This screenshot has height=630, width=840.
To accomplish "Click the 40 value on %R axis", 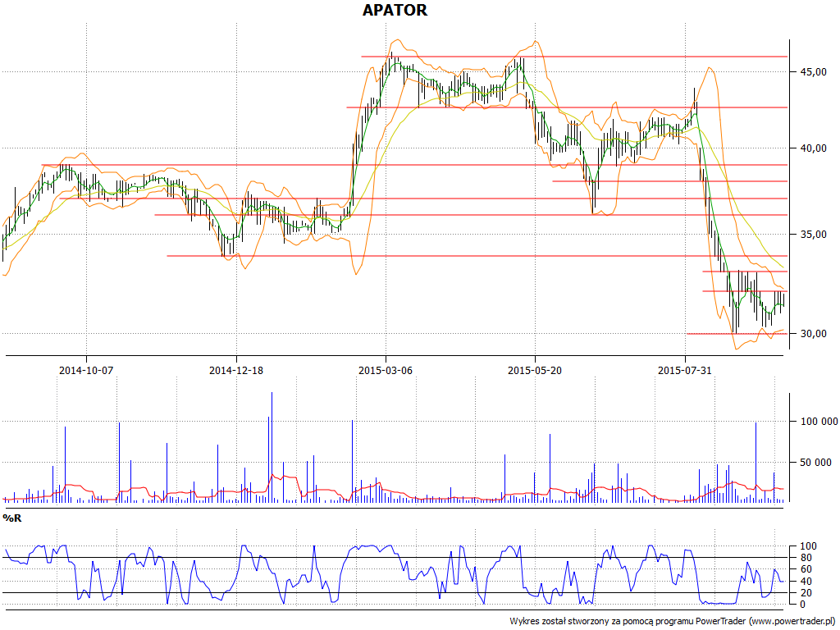I will pos(806,582).
